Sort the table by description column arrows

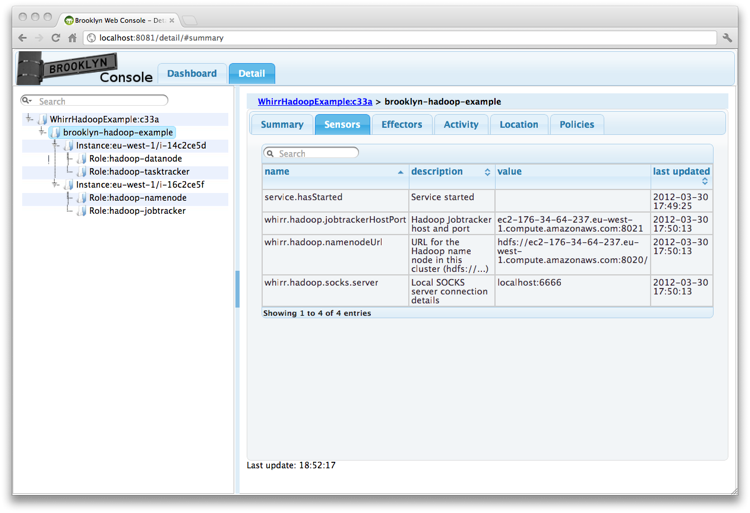(487, 172)
